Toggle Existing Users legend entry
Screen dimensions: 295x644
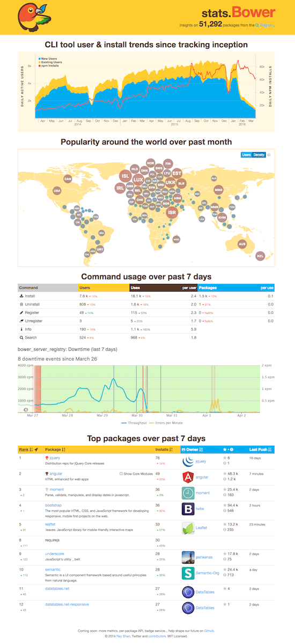tap(50, 62)
